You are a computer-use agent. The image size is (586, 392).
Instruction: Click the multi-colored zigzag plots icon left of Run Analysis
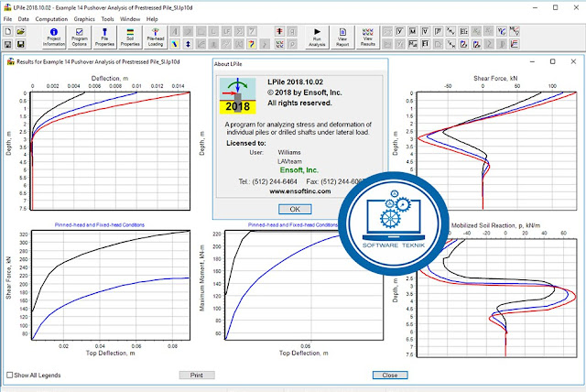click(279, 44)
